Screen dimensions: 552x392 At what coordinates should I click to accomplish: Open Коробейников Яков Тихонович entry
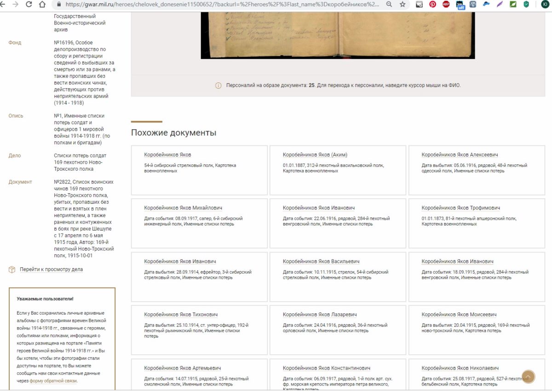click(181, 315)
